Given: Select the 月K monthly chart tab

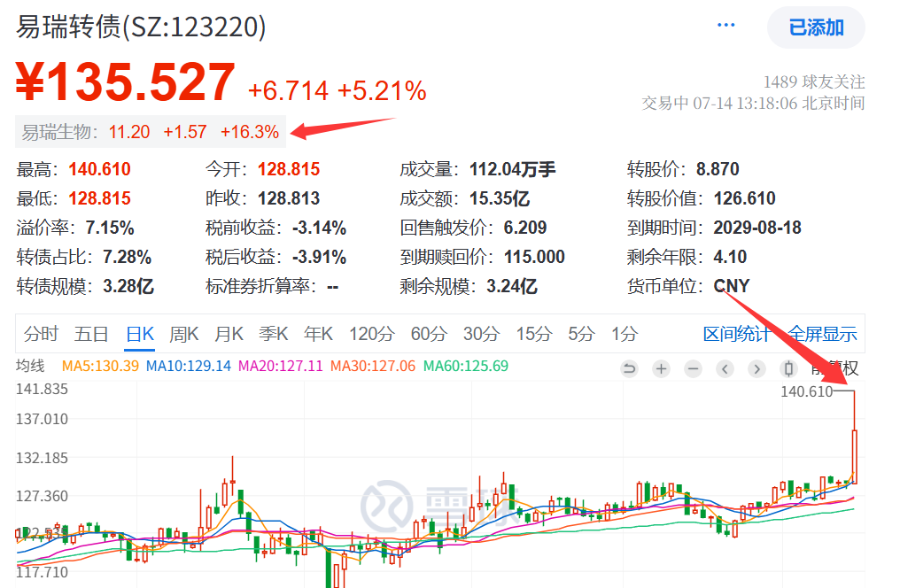Looking at the screenshot, I should pos(229,334).
